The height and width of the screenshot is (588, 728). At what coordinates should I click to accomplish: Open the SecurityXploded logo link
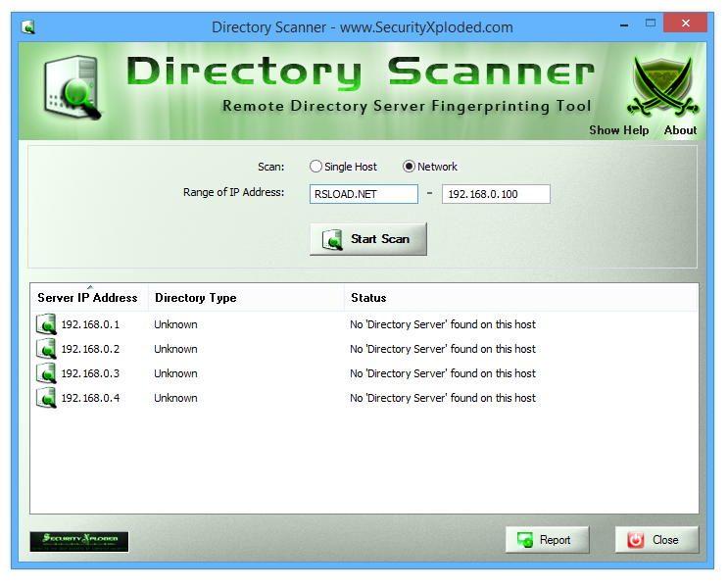pyautogui.click(x=79, y=542)
